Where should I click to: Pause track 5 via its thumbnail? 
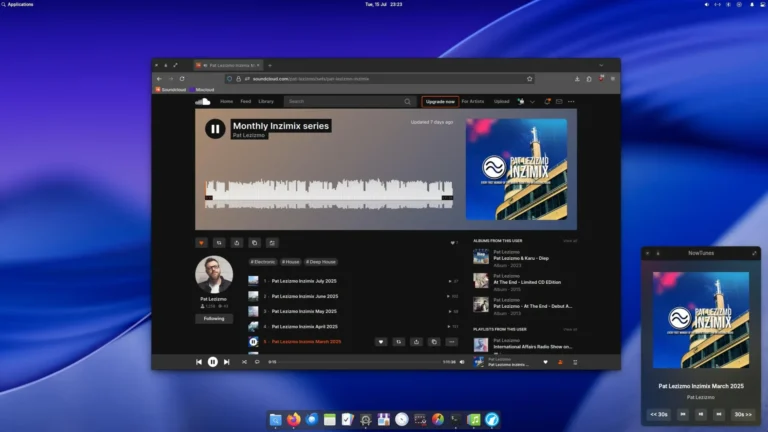click(253, 342)
